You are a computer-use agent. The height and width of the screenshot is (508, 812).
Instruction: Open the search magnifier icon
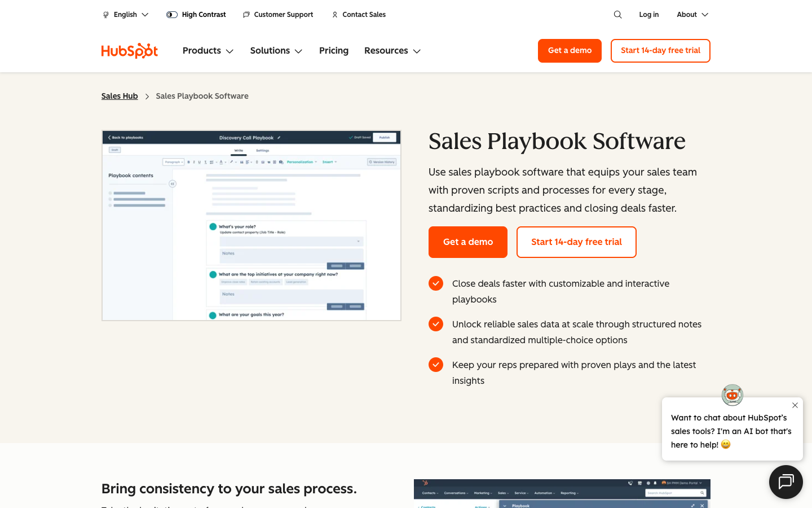coord(618,15)
